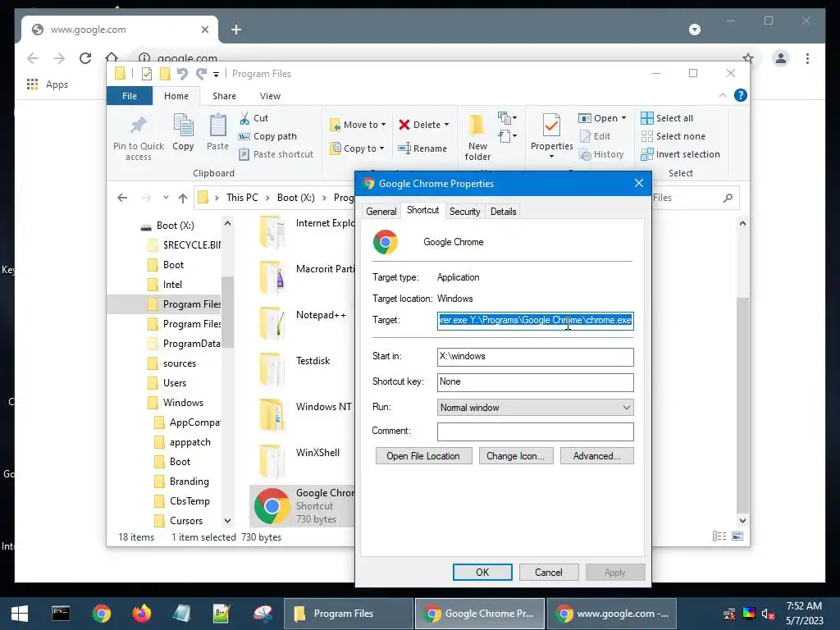Open the File ribbon tab
The height and width of the screenshot is (630, 840).
coord(130,96)
